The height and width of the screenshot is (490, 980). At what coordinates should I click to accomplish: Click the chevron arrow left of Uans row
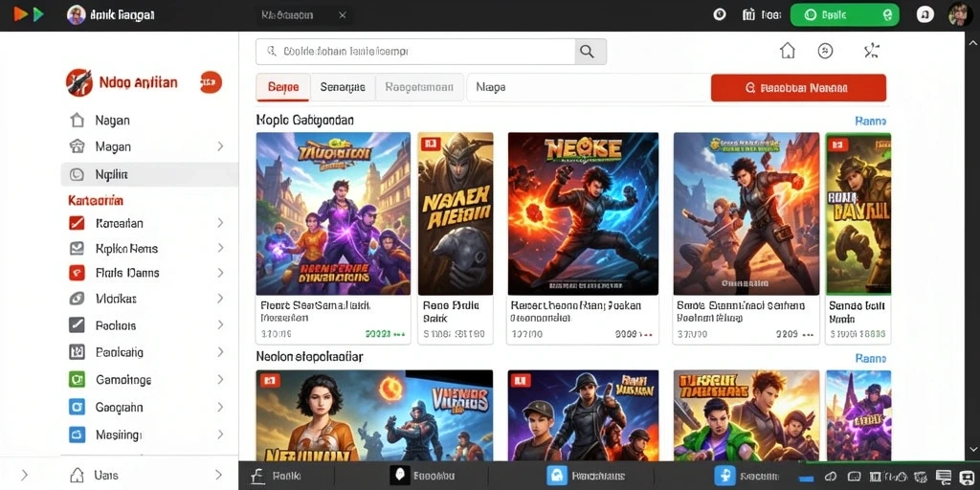click(x=24, y=475)
